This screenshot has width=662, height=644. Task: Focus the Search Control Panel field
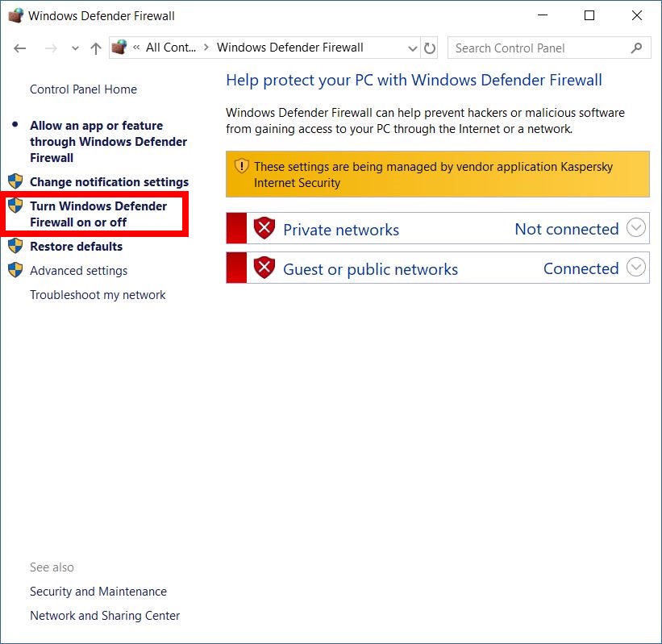coord(549,48)
